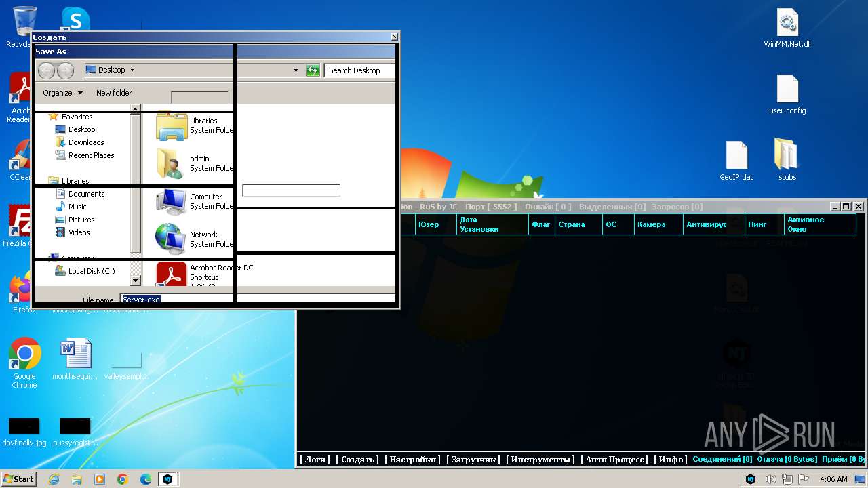868x488 pixels.
Task: Select valleysampl desktop file
Action: point(126,366)
